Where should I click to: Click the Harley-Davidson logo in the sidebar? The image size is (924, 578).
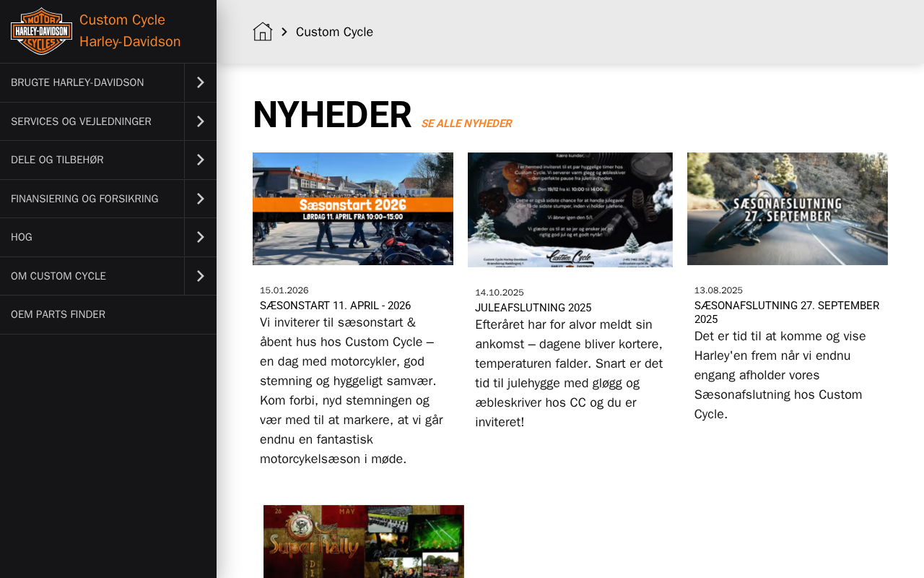(x=41, y=31)
